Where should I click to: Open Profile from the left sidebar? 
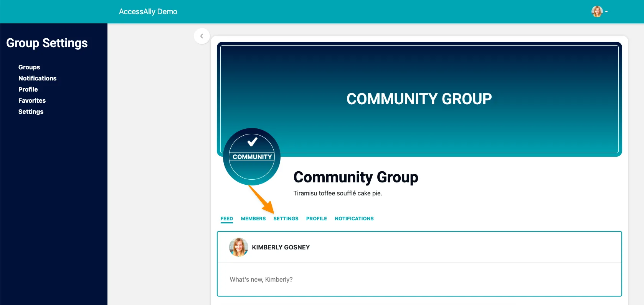(x=28, y=89)
